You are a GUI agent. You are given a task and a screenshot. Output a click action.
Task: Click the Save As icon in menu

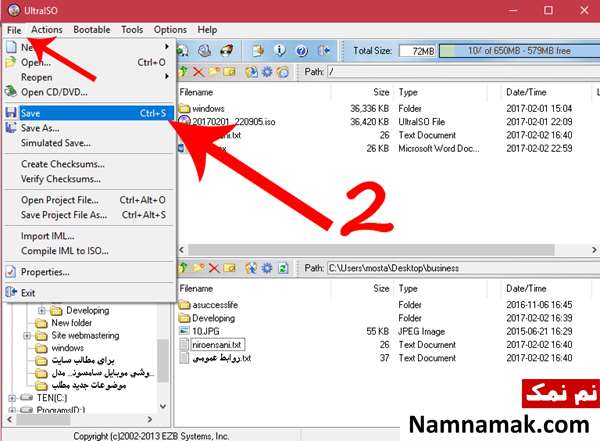pos(11,127)
